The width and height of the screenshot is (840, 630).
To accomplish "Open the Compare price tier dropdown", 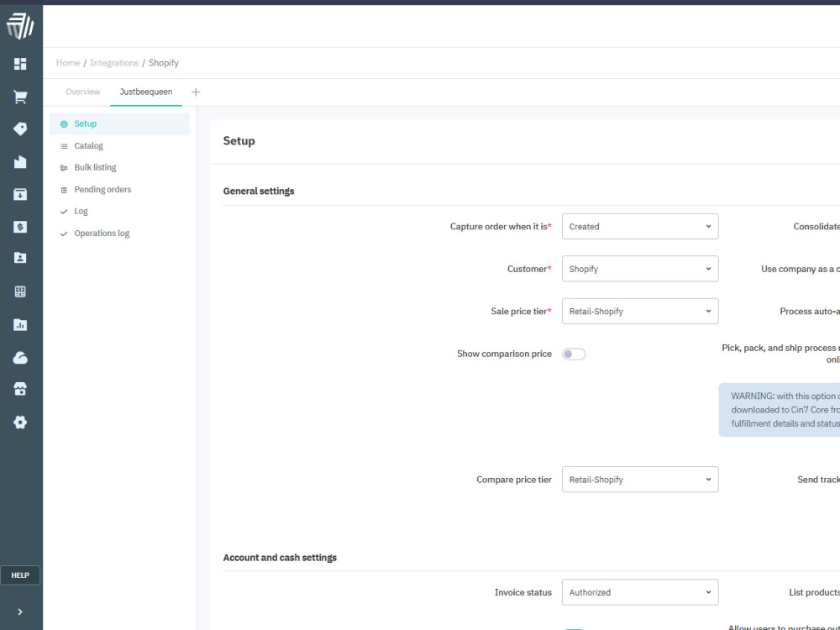I will (x=639, y=480).
